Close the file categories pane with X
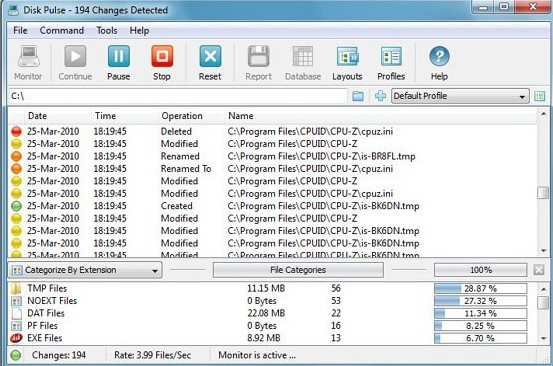 point(539,270)
